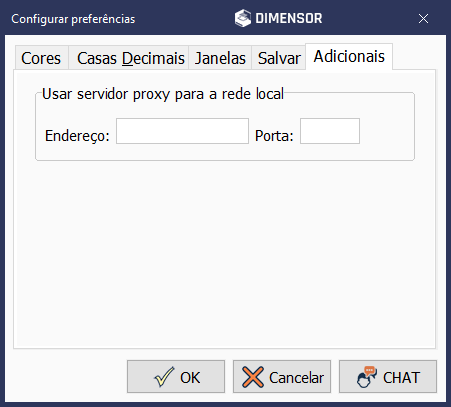Click the 'Usar servidor proxy' group title
The height and width of the screenshot is (407, 451).
point(163,94)
